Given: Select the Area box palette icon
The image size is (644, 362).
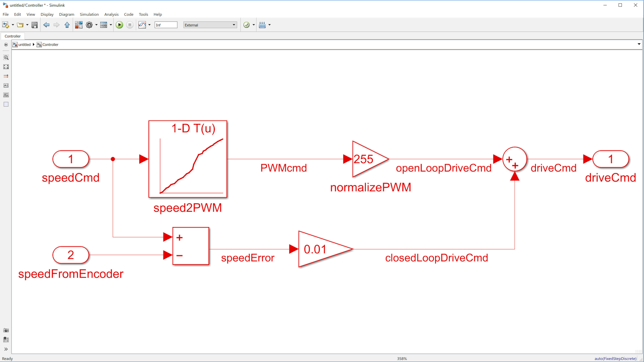Looking at the screenshot, I should click(6, 104).
